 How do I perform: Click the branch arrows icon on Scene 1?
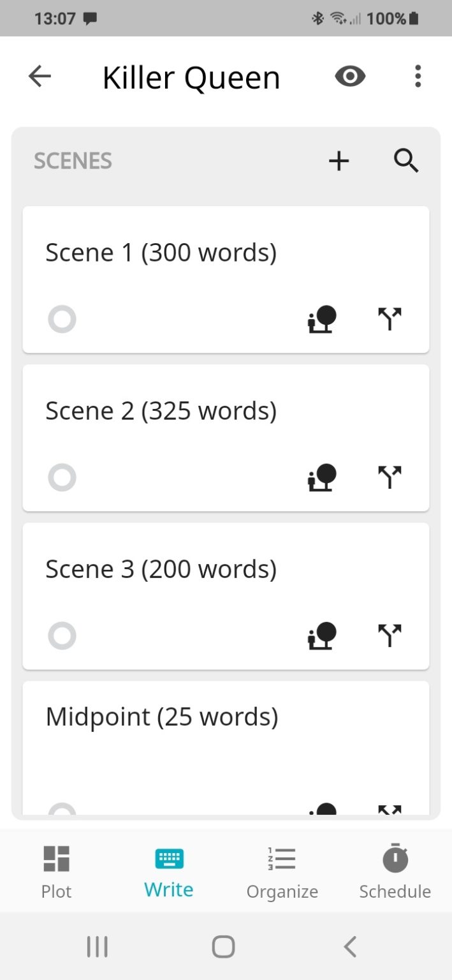pos(391,319)
